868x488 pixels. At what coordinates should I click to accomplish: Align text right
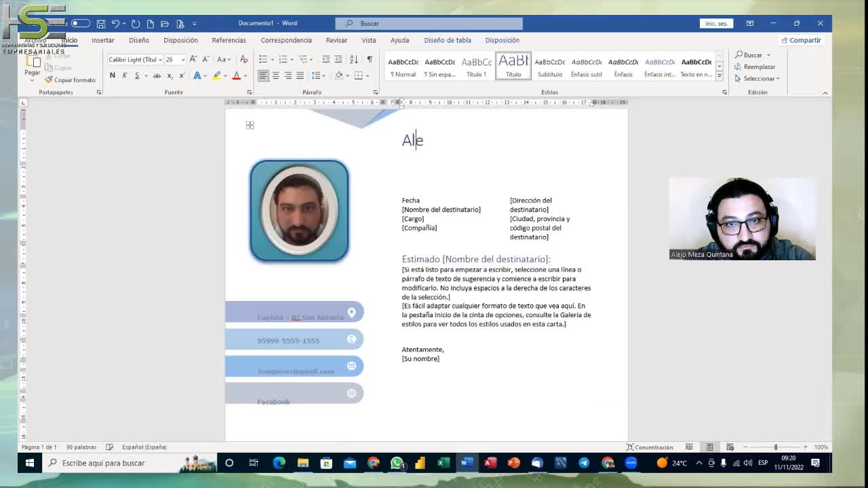coord(288,75)
